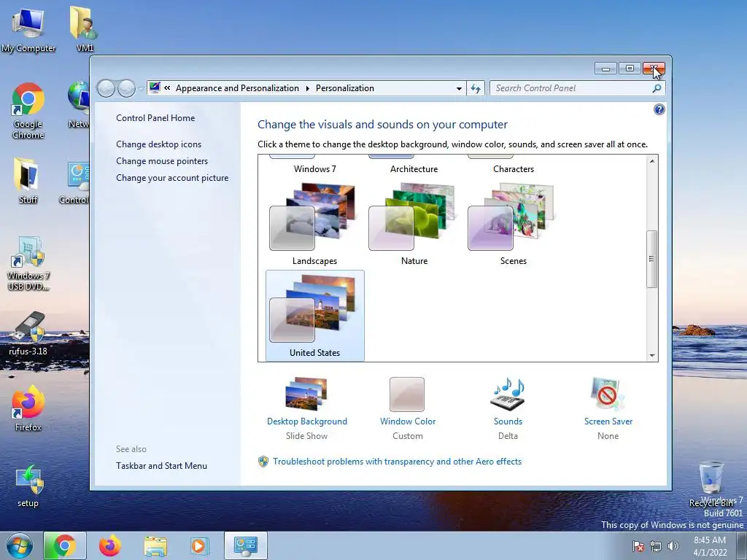Viewport: 747px width, 560px height.
Task: Select the Personalization breadcrumb
Action: pyautogui.click(x=345, y=88)
